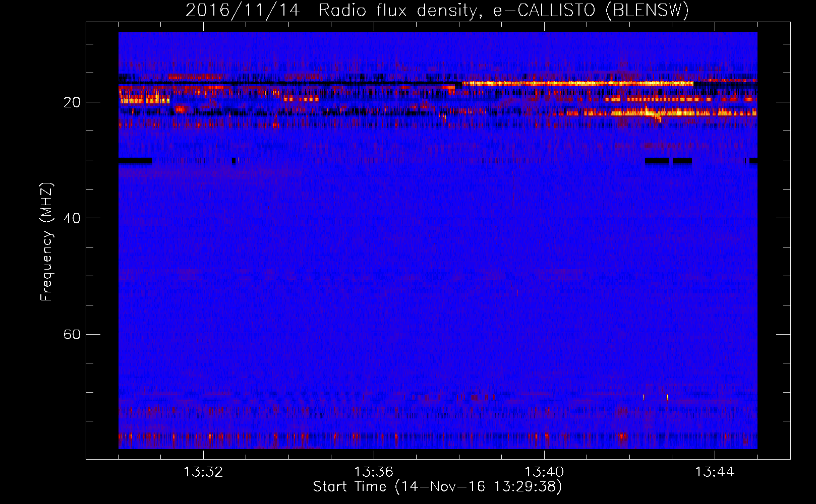Image resolution: width=816 pixels, height=504 pixels.
Task: Click the 13:36 time tick label
Action: 374,472
